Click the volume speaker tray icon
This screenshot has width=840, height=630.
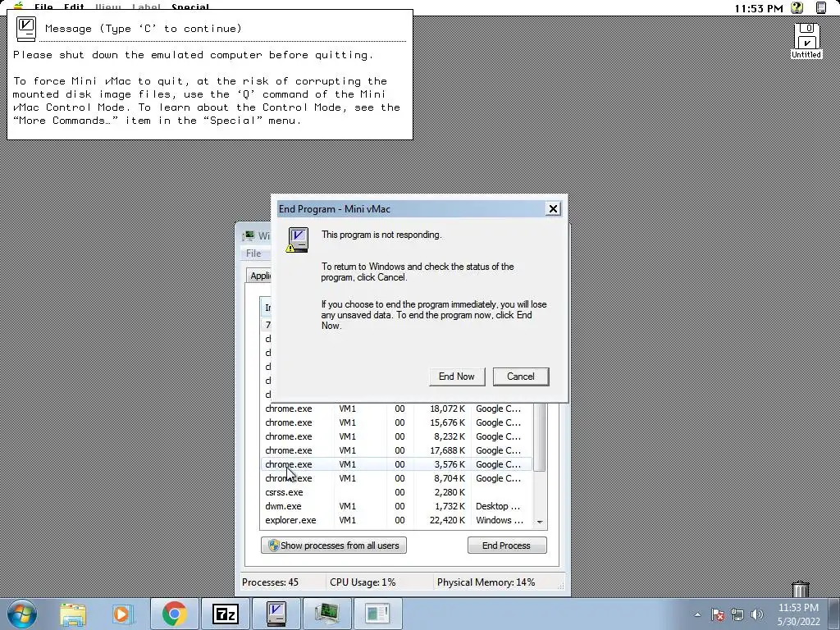tap(756, 614)
